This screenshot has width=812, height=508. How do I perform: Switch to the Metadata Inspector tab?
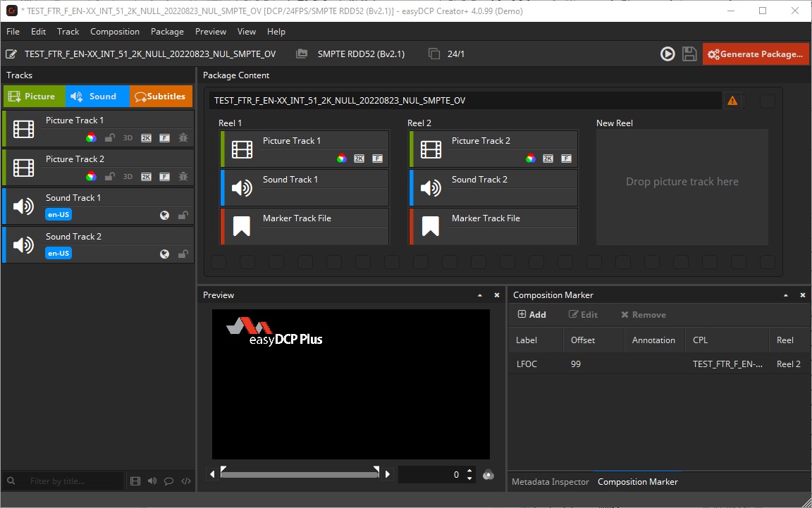(x=550, y=482)
